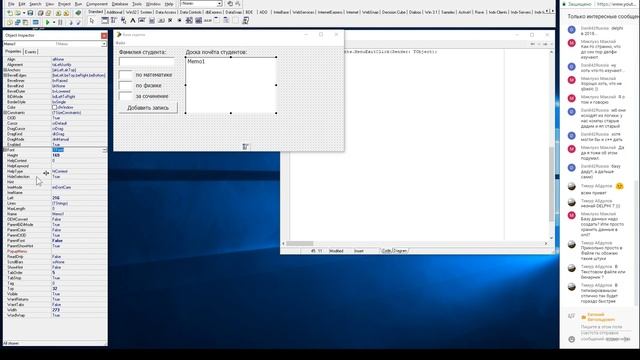Viewport: 640px width, 360px height.
Task: Pick the RadioButton component in the palette
Action: pos(179,21)
